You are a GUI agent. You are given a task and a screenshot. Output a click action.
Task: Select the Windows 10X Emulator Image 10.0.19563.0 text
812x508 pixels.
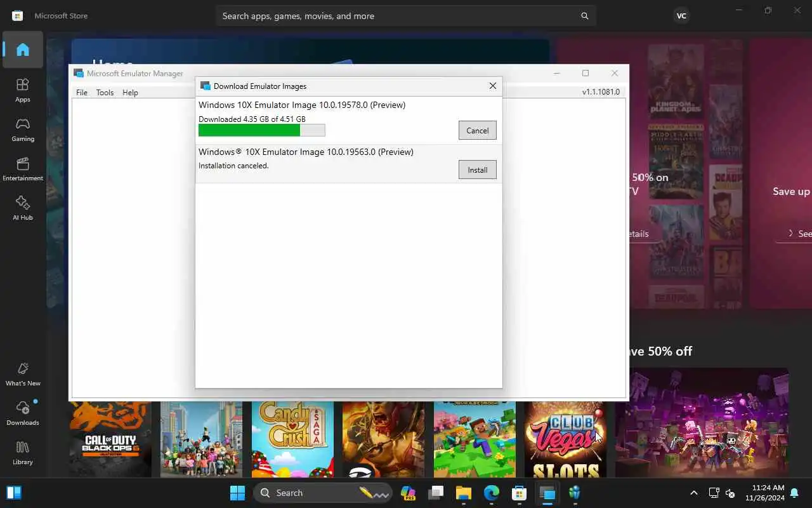click(x=306, y=152)
